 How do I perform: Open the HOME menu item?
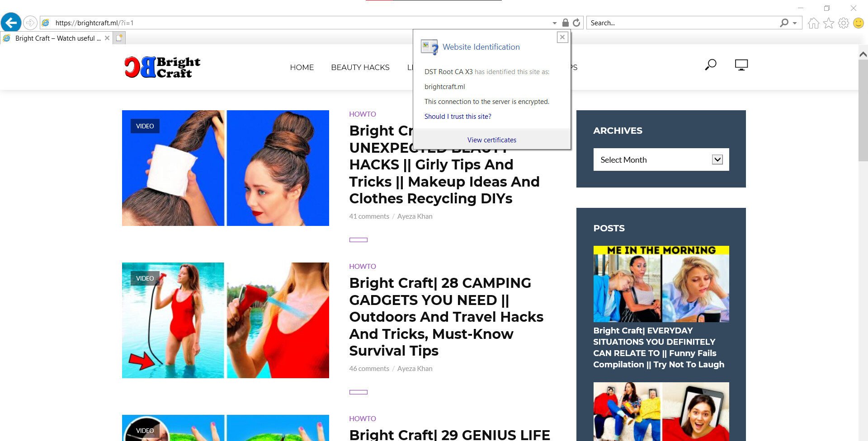pos(302,67)
